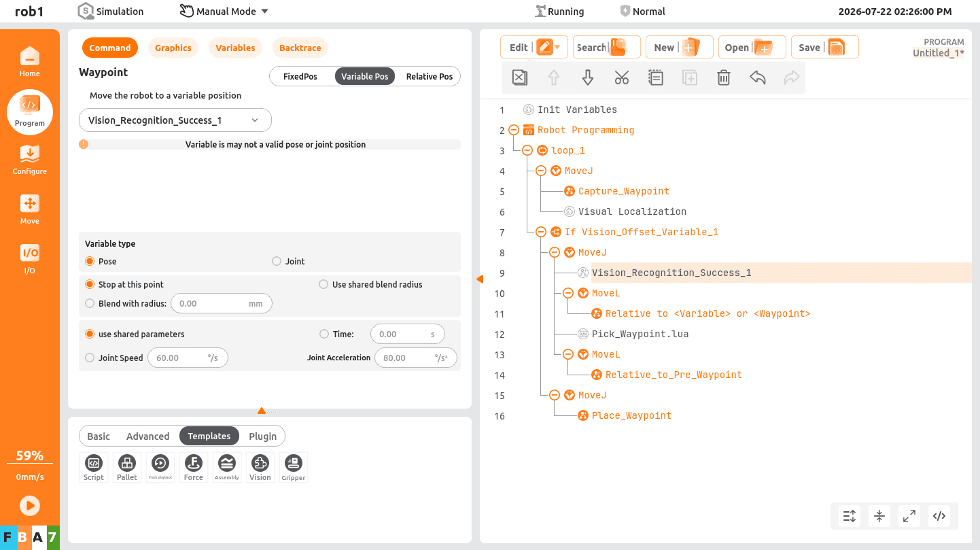Screen dimensions: 980x550
Task: Insert the Gripper template icon
Action: click(x=294, y=468)
